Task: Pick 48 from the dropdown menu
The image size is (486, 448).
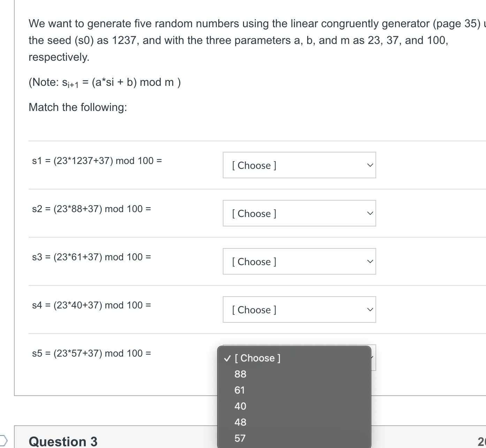Action: (294, 422)
